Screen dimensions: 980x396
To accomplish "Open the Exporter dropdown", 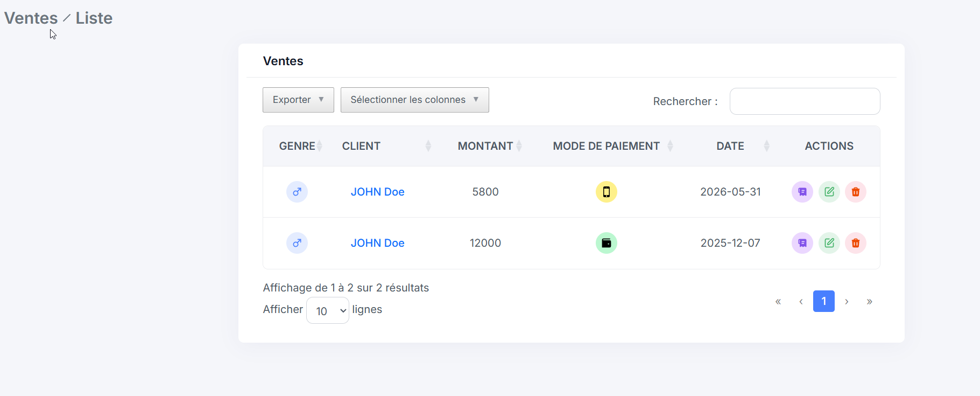I will (298, 100).
